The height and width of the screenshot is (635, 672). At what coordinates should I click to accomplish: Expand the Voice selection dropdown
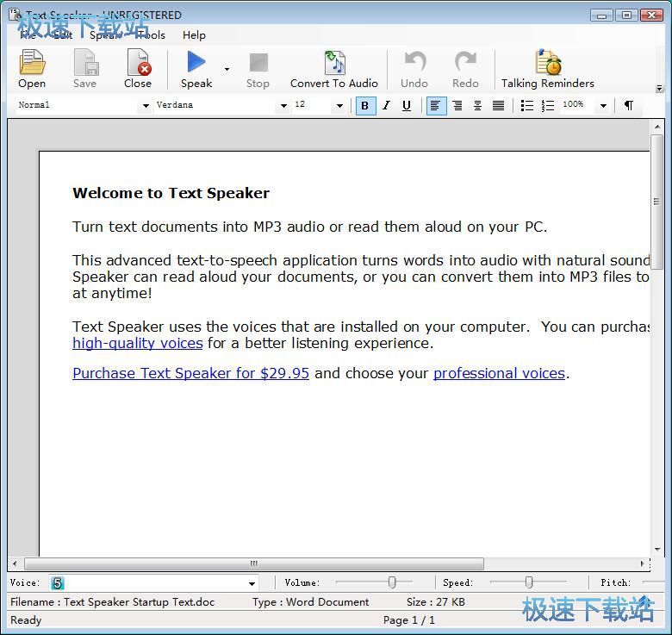pos(252,583)
